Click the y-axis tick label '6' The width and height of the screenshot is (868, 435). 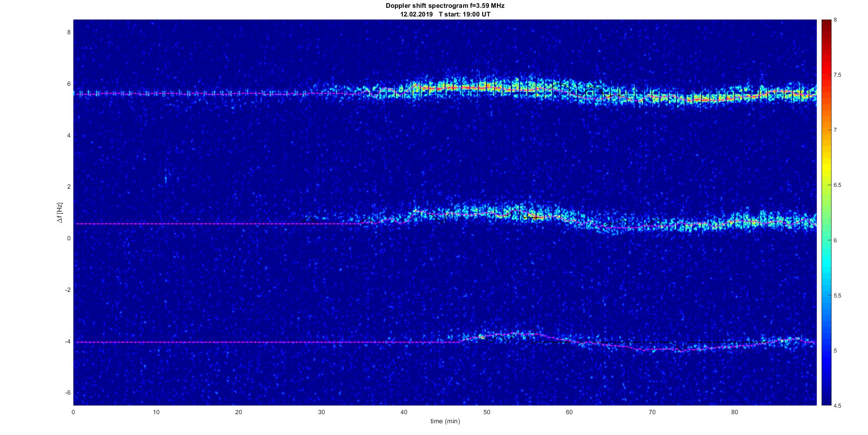point(69,84)
